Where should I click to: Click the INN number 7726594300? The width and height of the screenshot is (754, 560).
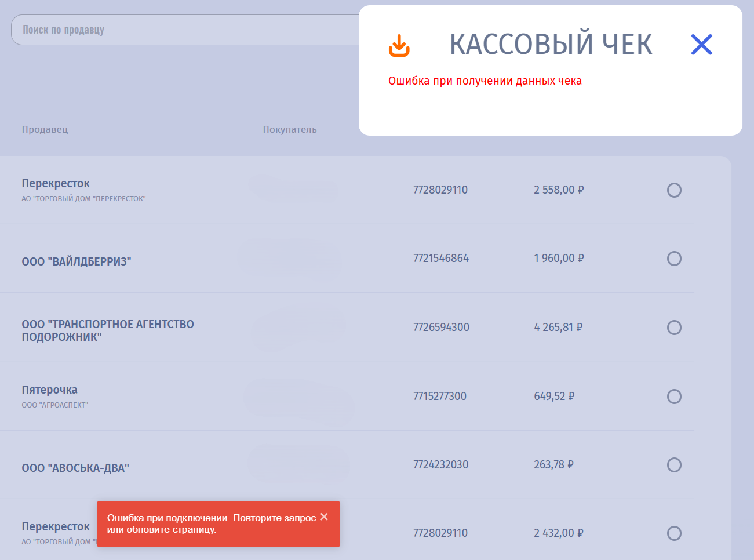click(x=441, y=328)
